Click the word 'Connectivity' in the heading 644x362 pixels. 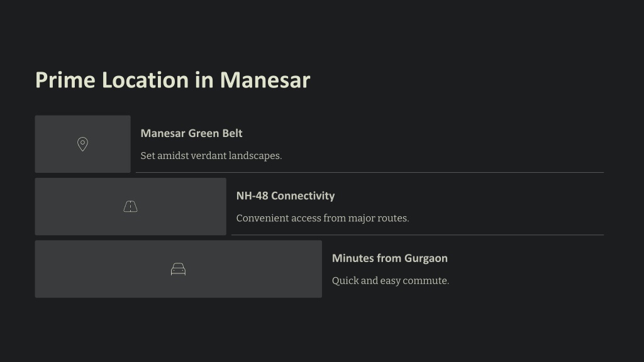pos(303,196)
